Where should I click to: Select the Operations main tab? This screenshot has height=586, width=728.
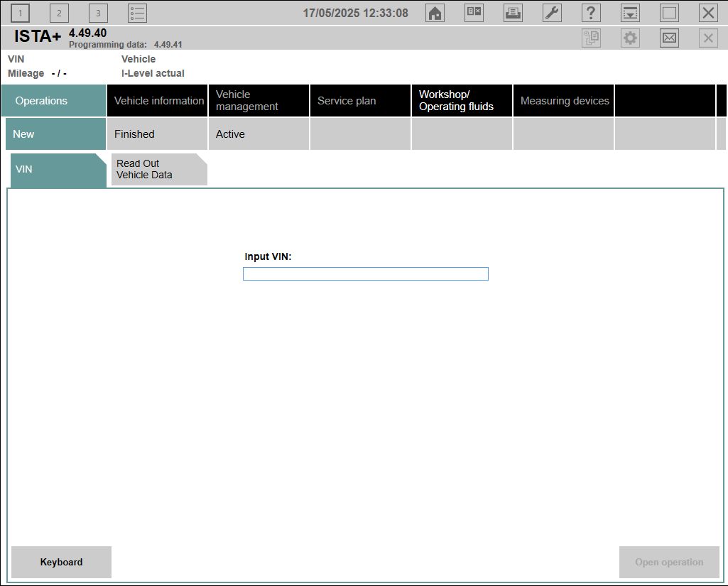click(54, 101)
